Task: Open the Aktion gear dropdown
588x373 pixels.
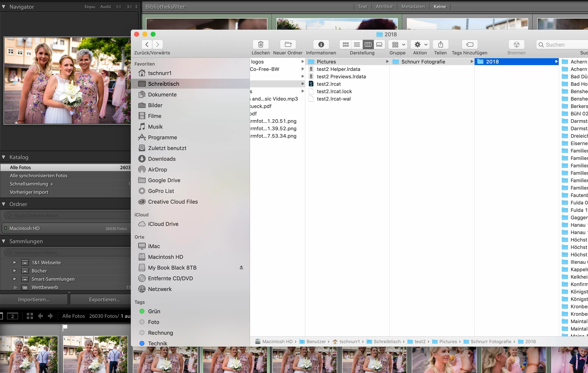Action: pyautogui.click(x=420, y=44)
